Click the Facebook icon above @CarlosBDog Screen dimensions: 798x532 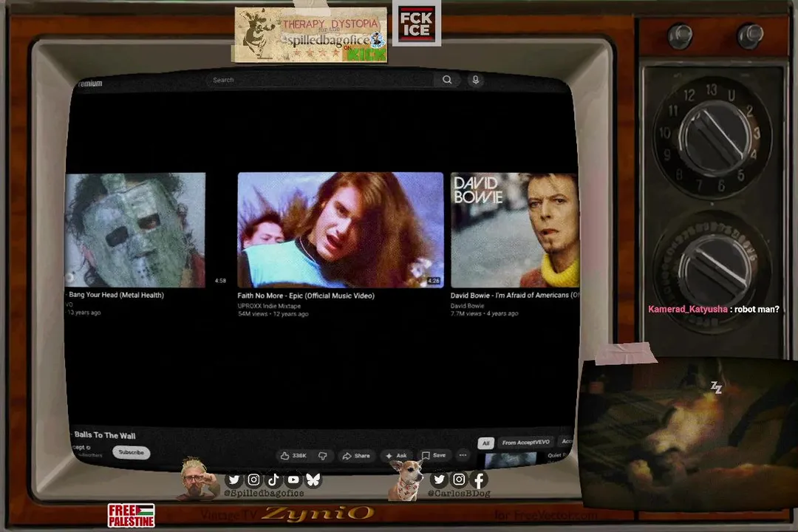479,479
